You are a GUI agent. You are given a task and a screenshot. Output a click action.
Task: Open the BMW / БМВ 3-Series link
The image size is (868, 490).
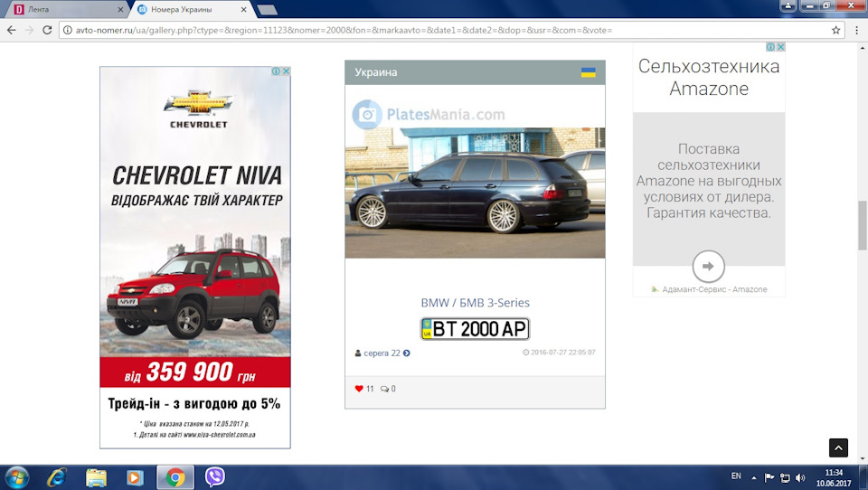click(x=475, y=303)
